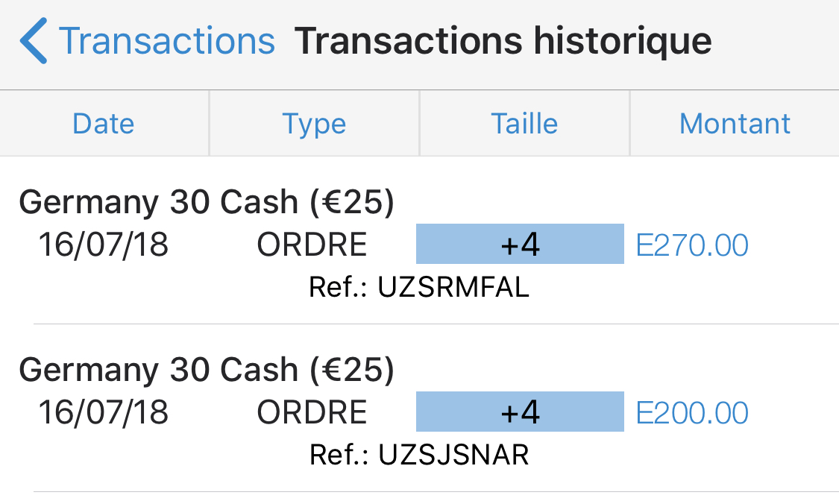
Task: Tap the Transactions back label text
Action: tap(167, 42)
